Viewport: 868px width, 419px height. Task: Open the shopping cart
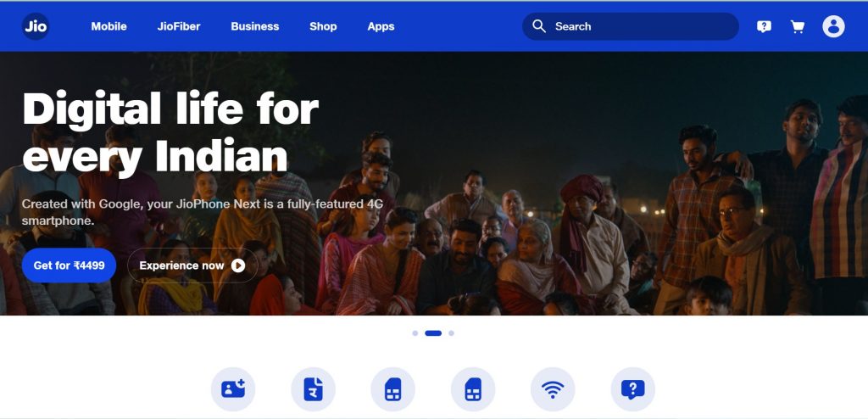point(797,26)
